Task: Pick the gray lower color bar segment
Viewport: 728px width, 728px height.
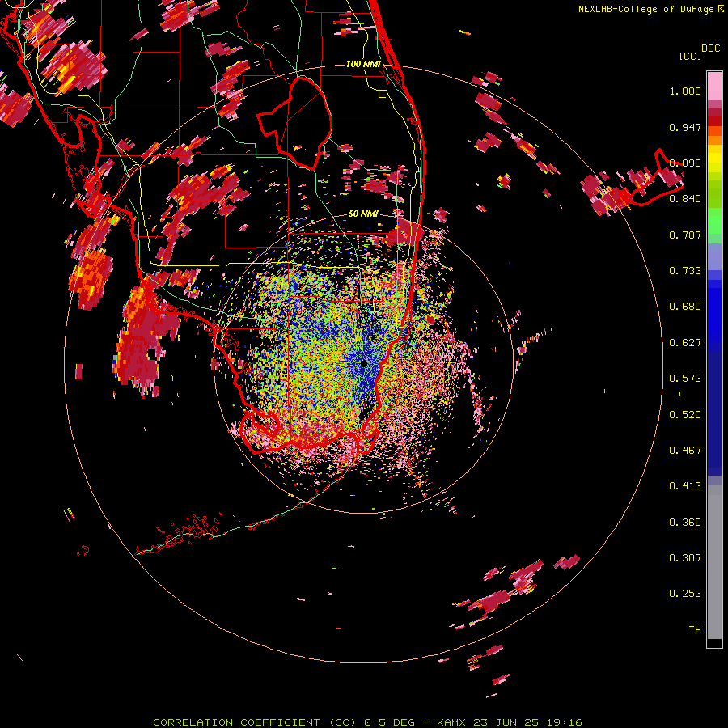Action: tap(714, 562)
